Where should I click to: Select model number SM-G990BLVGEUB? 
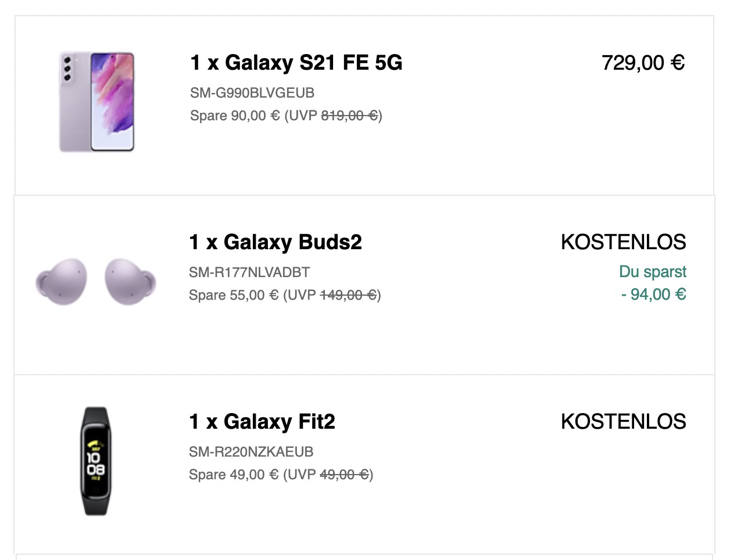click(252, 93)
